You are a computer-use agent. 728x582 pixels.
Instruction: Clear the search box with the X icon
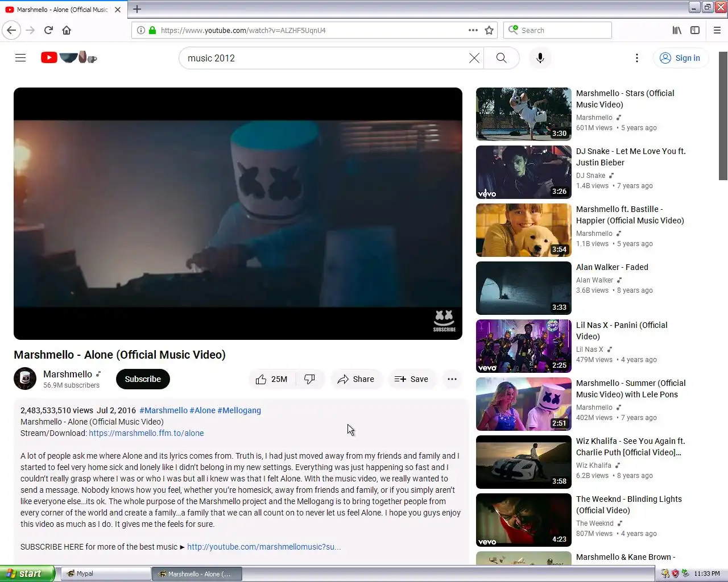pyautogui.click(x=474, y=58)
